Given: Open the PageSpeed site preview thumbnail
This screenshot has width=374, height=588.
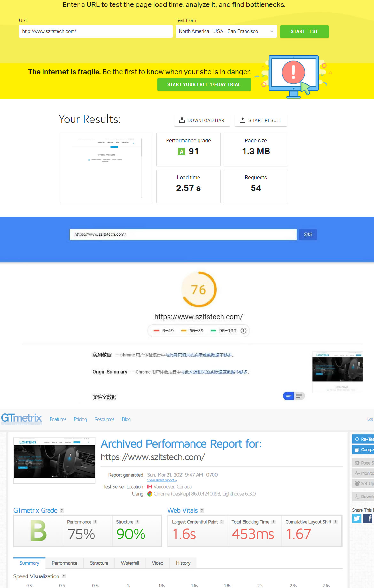Looking at the screenshot, I should point(338,372).
